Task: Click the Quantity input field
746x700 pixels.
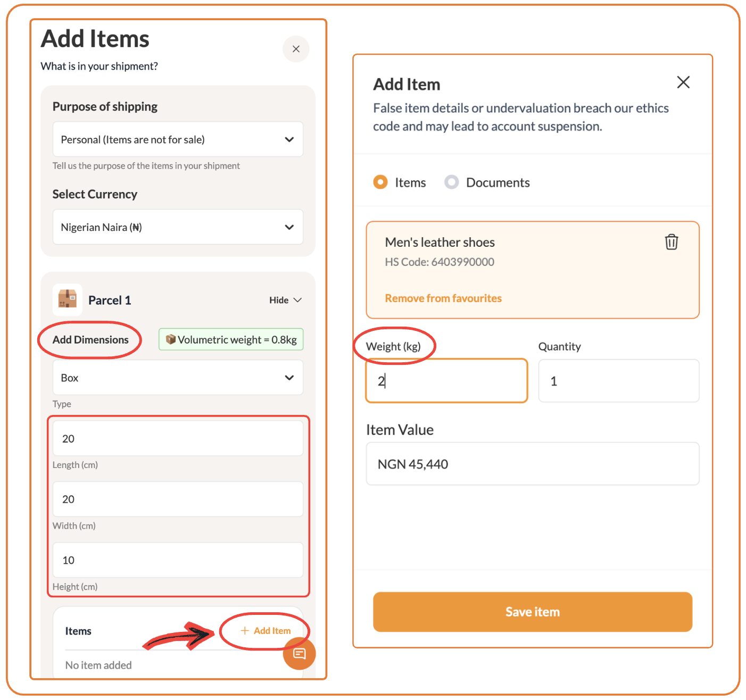Action: click(619, 381)
